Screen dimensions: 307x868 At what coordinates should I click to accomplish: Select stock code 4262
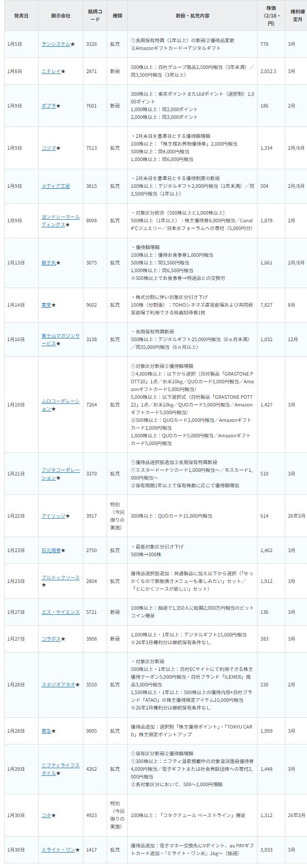coord(92,769)
